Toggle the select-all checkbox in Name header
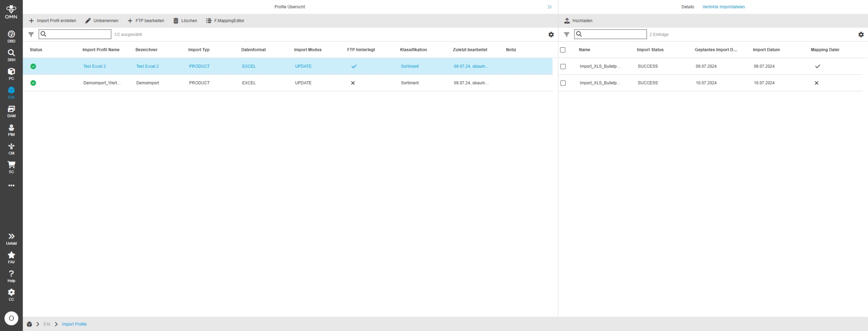This screenshot has height=331, width=868. click(563, 50)
